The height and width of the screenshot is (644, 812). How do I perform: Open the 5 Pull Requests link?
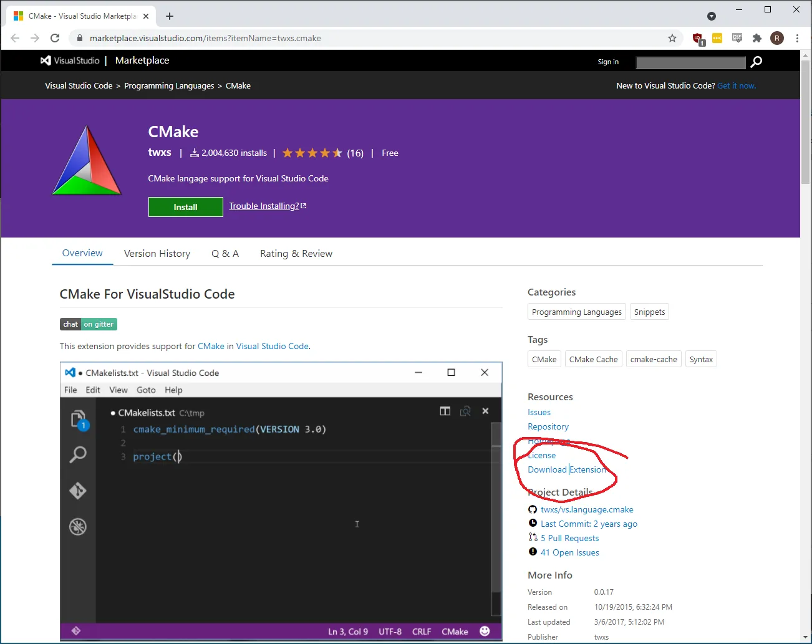coord(569,539)
